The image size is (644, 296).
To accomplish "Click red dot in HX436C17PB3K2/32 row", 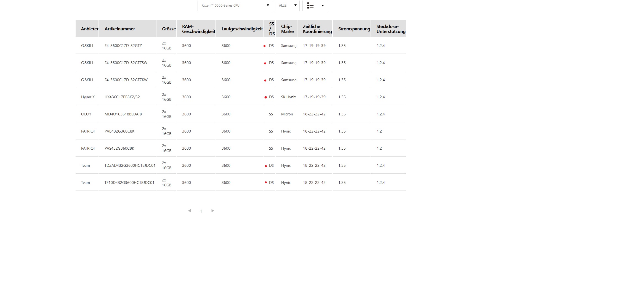I will coord(266,97).
